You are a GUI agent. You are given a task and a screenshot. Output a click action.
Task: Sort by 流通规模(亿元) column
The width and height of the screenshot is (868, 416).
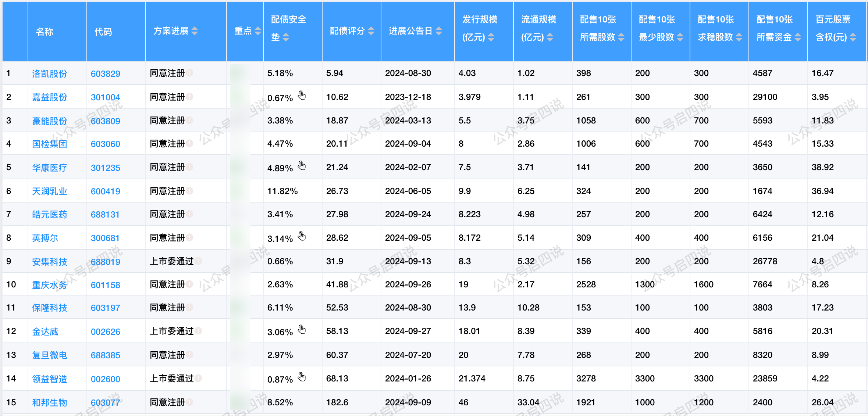point(550,37)
